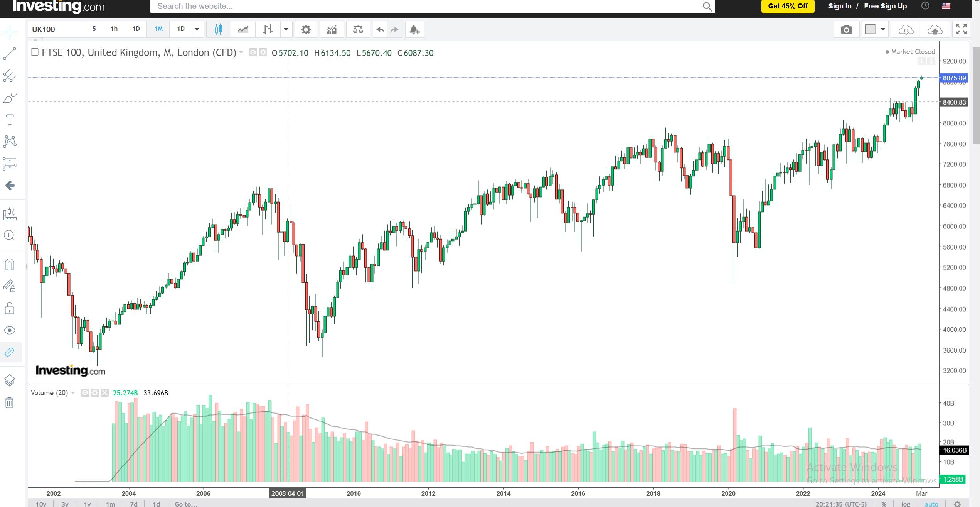The image size is (980, 507).
Task: Click the Free Sign Up link
Action: point(885,6)
